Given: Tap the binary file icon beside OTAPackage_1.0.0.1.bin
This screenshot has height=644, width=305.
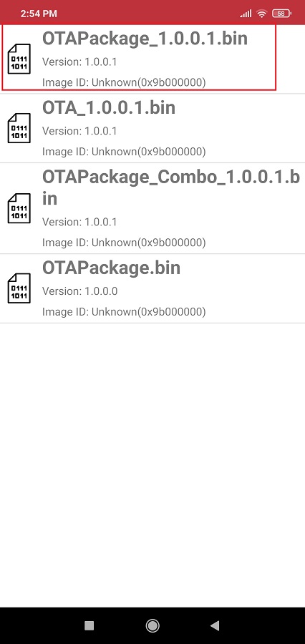Looking at the screenshot, I should pos(19,59).
